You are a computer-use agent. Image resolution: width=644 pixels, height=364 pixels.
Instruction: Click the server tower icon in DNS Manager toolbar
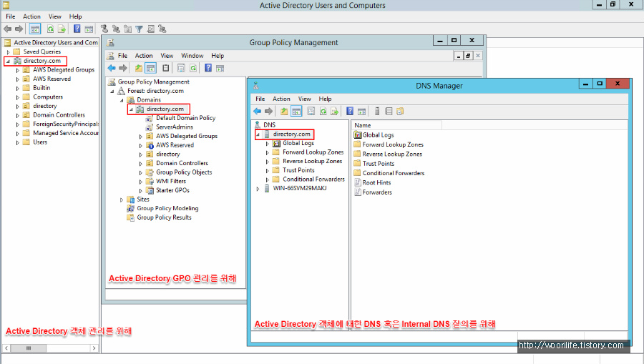pyautogui.click(x=377, y=112)
